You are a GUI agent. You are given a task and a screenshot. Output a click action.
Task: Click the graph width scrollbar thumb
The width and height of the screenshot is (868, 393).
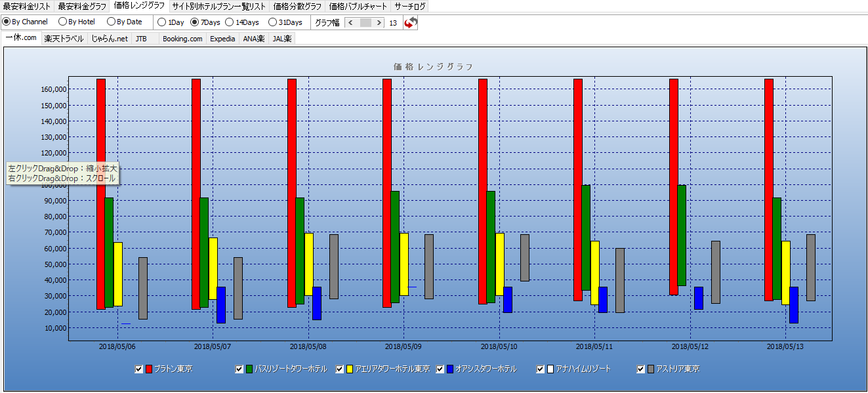365,23
